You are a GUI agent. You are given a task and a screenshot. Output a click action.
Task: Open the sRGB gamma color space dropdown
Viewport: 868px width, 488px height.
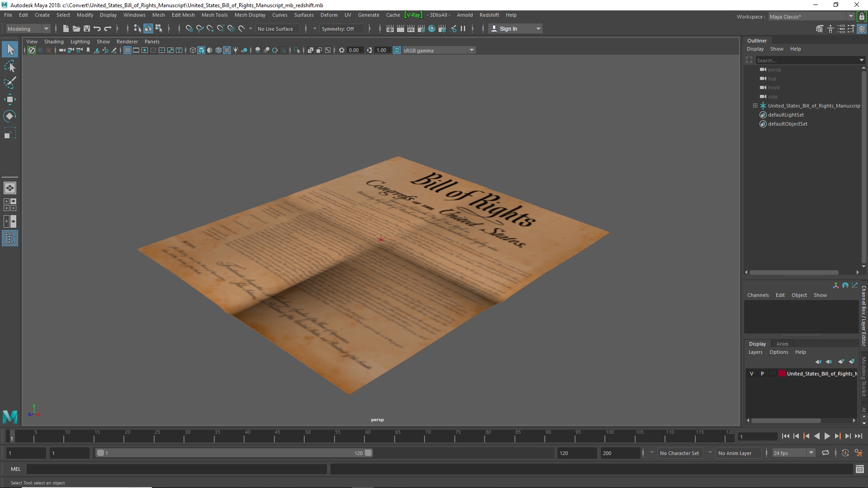coord(438,50)
